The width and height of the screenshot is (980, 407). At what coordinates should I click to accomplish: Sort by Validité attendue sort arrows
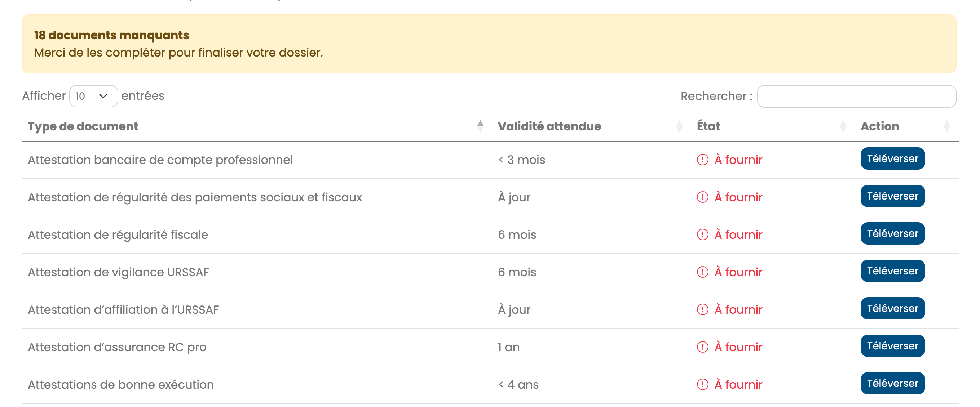click(x=679, y=126)
